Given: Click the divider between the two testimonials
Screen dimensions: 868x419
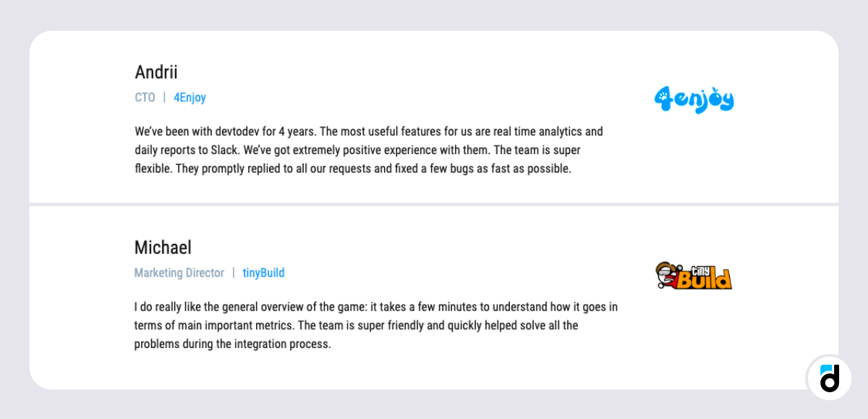Looking at the screenshot, I should (x=434, y=205).
